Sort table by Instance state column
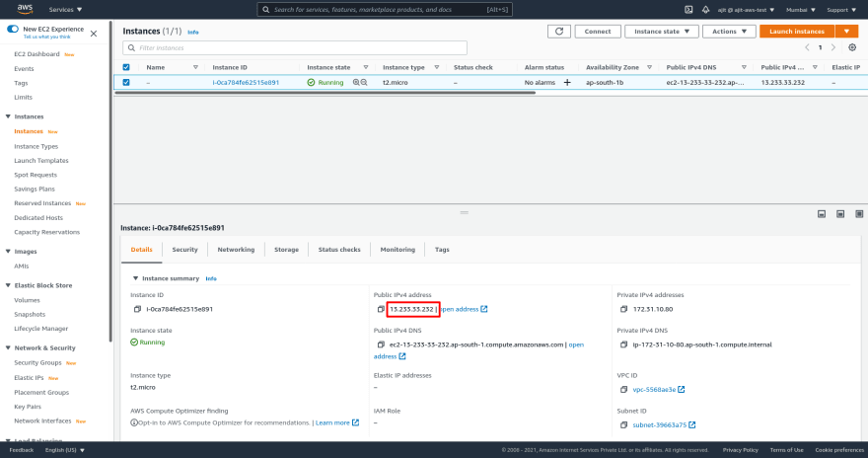This screenshot has width=868, height=458. pos(337,67)
